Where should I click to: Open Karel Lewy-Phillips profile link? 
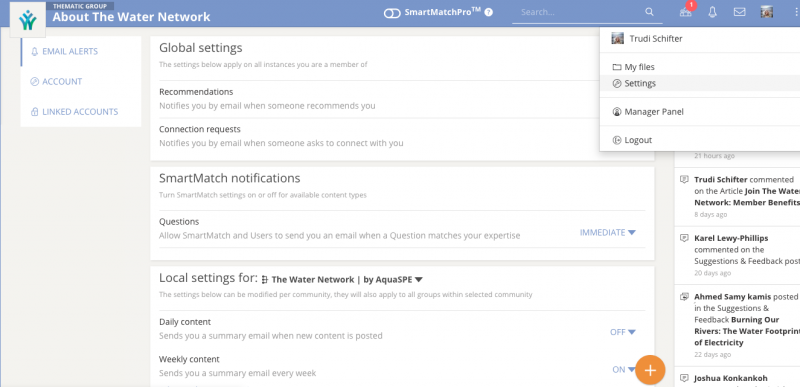click(731, 238)
